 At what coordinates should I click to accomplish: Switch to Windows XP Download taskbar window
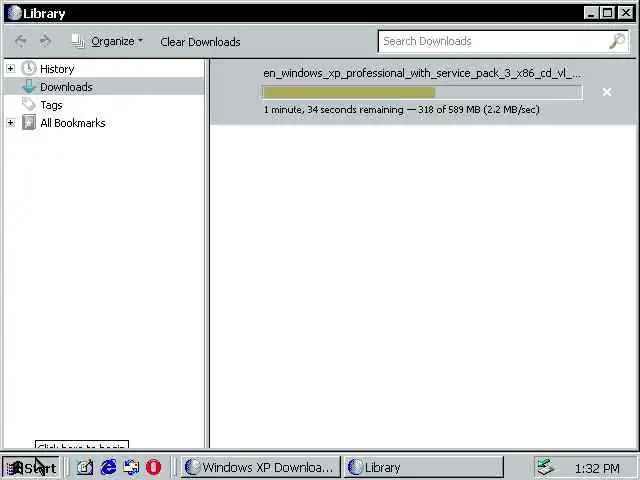click(x=260, y=467)
